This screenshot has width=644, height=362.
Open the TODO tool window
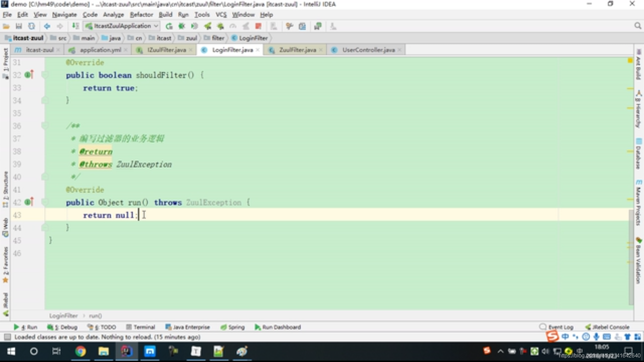[102, 327]
